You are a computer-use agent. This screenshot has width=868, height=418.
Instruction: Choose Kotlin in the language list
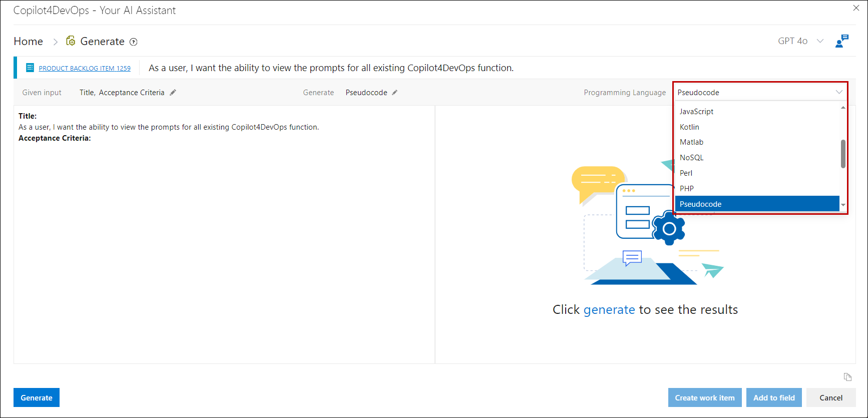pyautogui.click(x=757, y=127)
